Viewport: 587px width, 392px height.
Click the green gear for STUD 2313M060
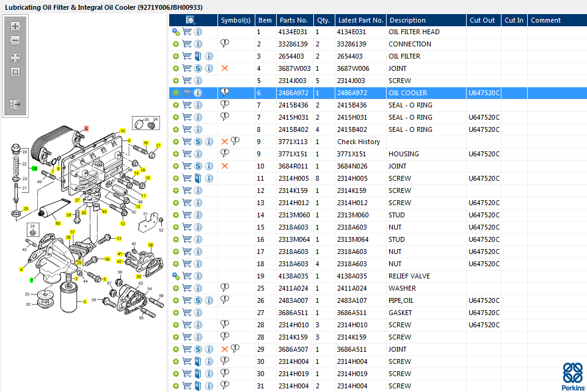(x=176, y=215)
